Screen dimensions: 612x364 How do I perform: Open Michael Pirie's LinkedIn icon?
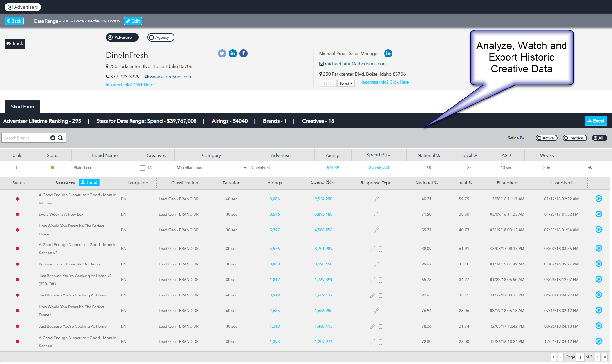[x=388, y=54]
